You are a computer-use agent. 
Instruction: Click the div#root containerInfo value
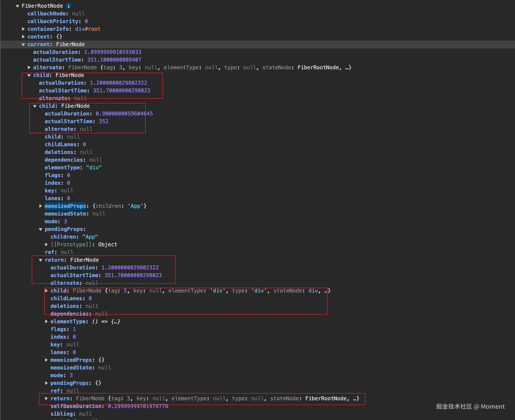tap(88, 29)
